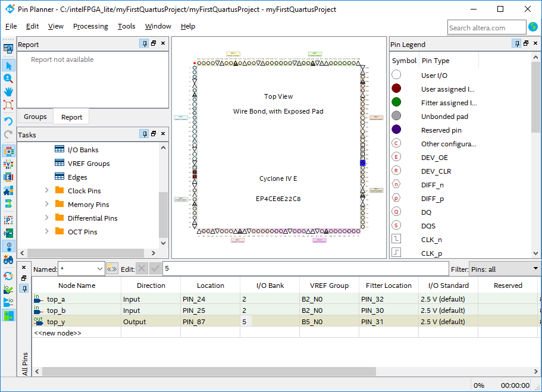Toggle the pin on the Report panel
Screen dimensions: 542x392
(x=145, y=43)
